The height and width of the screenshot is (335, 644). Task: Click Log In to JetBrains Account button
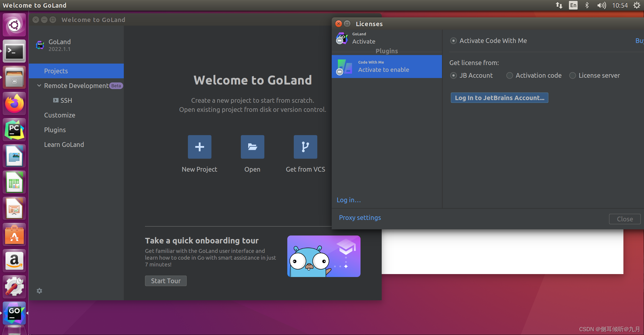point(499,98)
